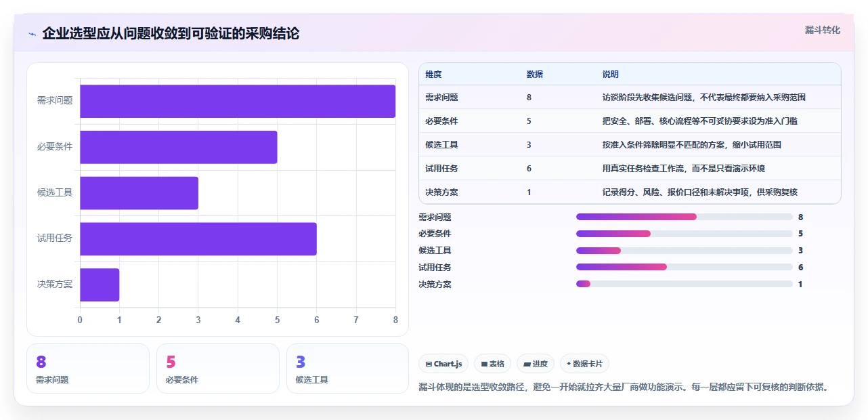Select the 进度 chip
Image resolution: width=868 pixels, height=420 pixels.
tap(536, 364)
